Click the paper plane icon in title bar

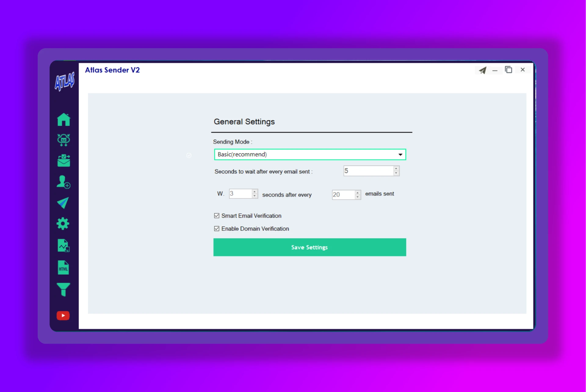pyautogui.click(x=483, y=70)
